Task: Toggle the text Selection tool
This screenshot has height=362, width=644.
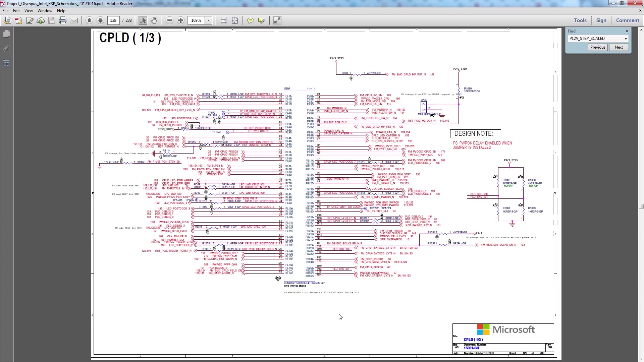Action: [143, 20]
